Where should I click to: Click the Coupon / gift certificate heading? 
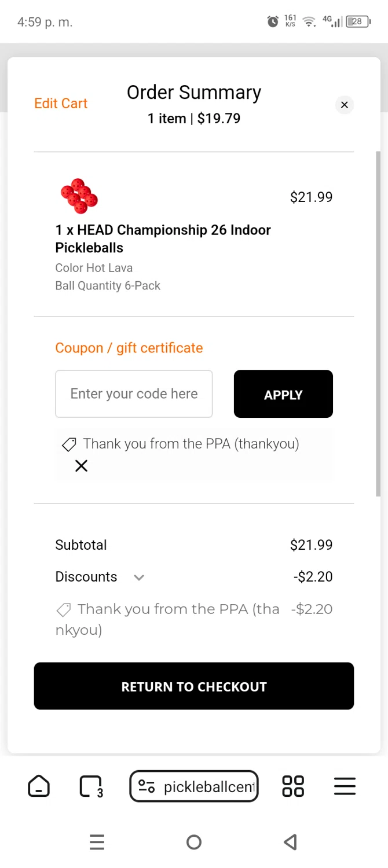click(129, 348)
